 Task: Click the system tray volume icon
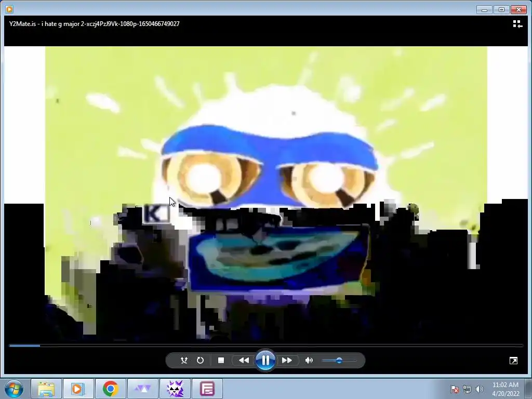pyautogui.click(x=479, y=389)
